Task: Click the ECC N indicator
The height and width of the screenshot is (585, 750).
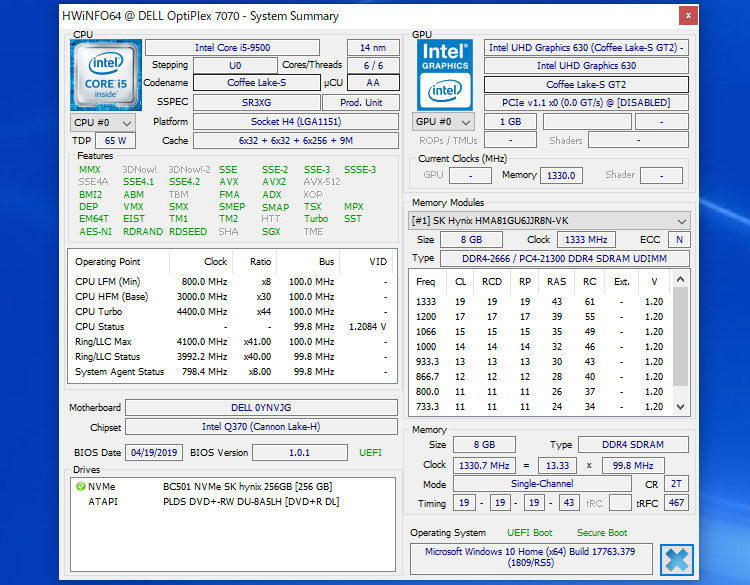Action: [x=679, y=240]
